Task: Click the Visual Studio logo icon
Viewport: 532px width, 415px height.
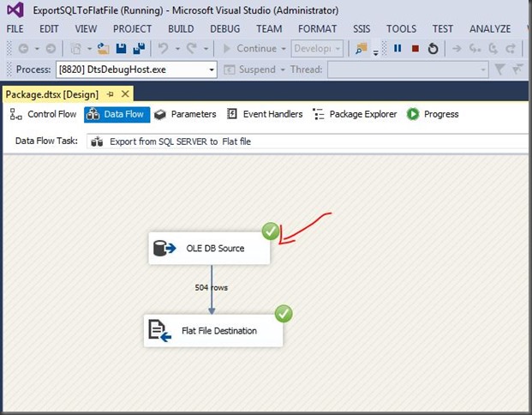Action: tap(15, 9)
